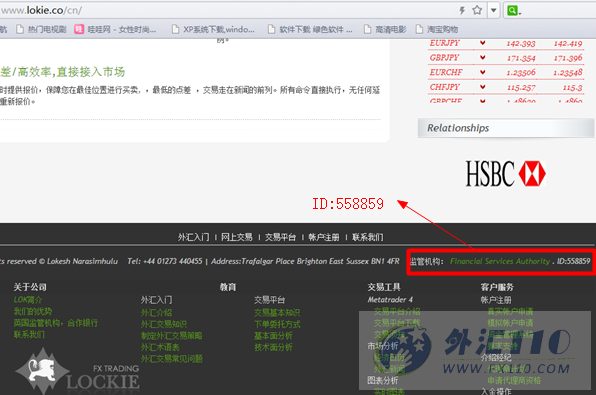Click the GBPJPY currency pair
This screenshot has width=596, height=395.
[444, 58]
